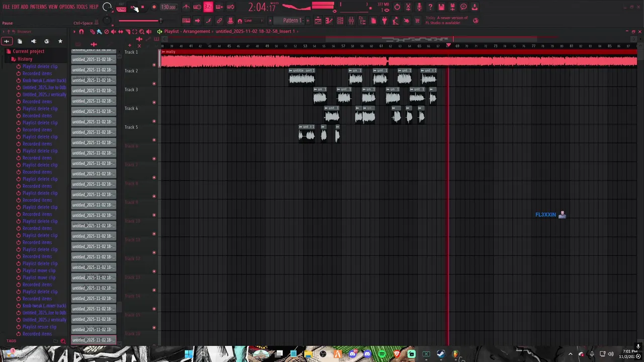This screenshot has width=644, height=362.
Task: Open help question mark icon
Action: point(430,7)
